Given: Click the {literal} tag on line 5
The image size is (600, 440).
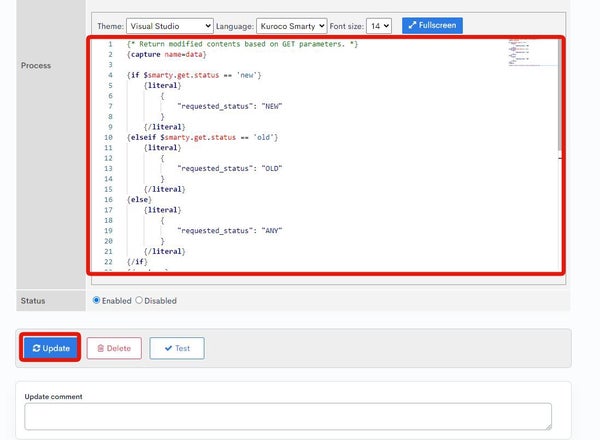Looking at the screenshot, I should 162,85.
